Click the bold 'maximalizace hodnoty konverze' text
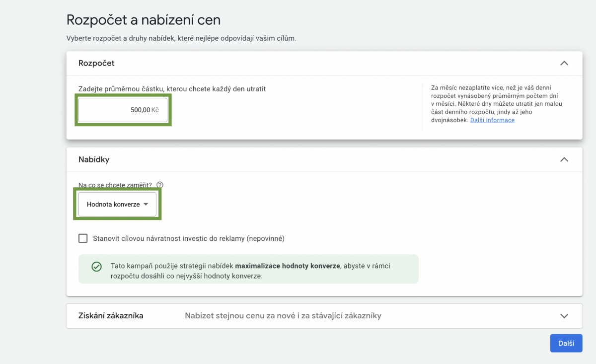The width and height of the screenshot is (596, 364). pos(288,266)
